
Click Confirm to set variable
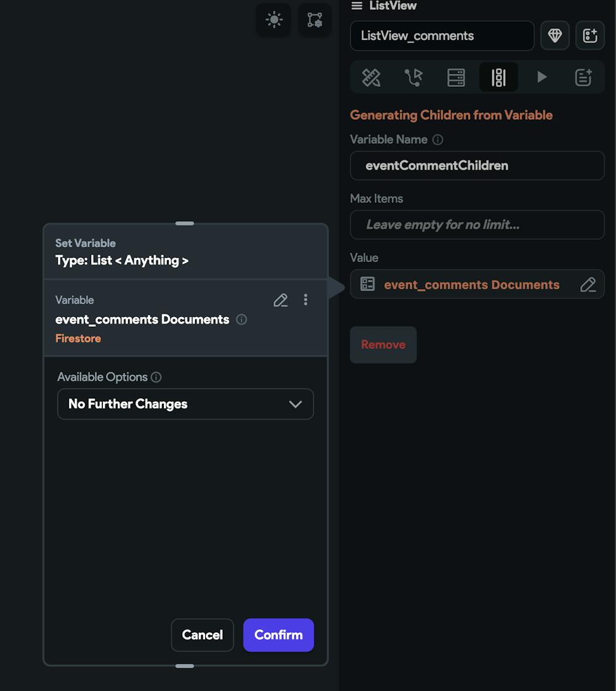pos(278,635)
